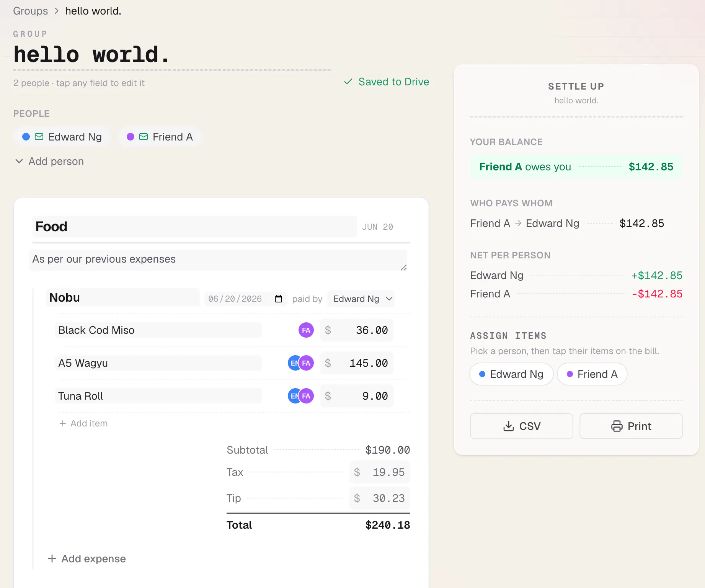Click the plus icon for Add expense

52,559
